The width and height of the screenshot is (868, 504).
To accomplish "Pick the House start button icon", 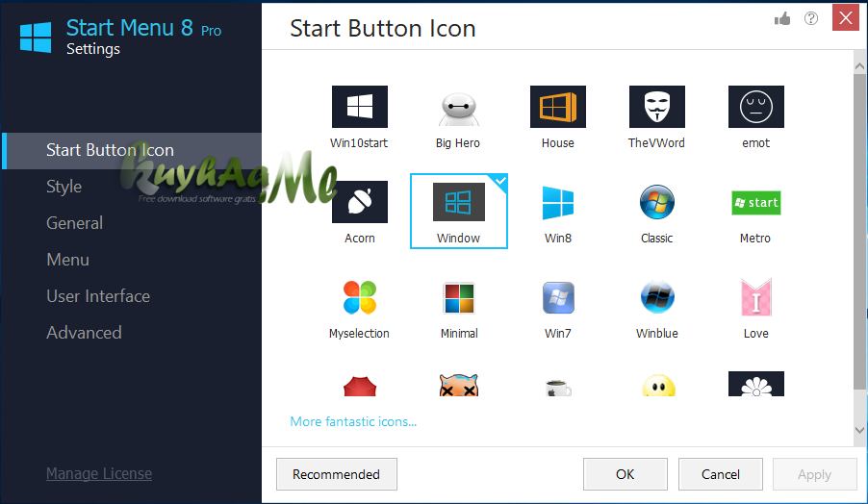I will click(x=557, y=107).
